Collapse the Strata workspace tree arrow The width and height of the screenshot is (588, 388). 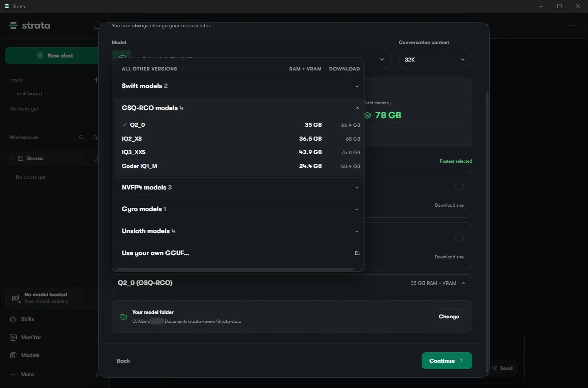11,159
